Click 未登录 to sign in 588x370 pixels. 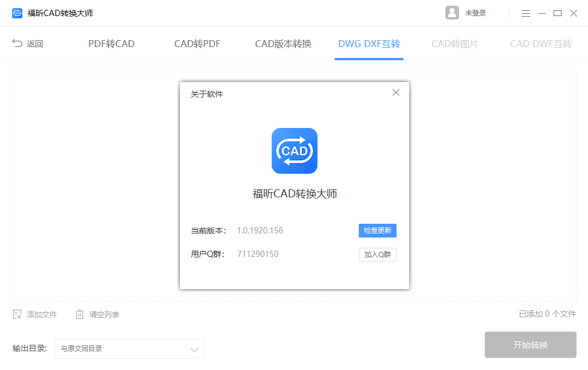pyautogui.click(x=476, y=13)
